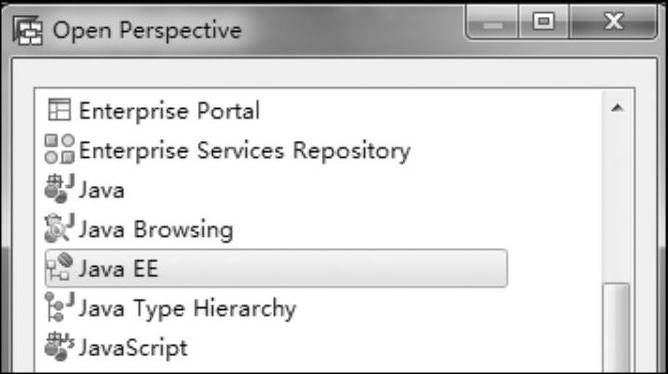This screenshot has height=374, width=668.
Task: Maximize the Open Perspective dialog
Action: click(544, 21)
